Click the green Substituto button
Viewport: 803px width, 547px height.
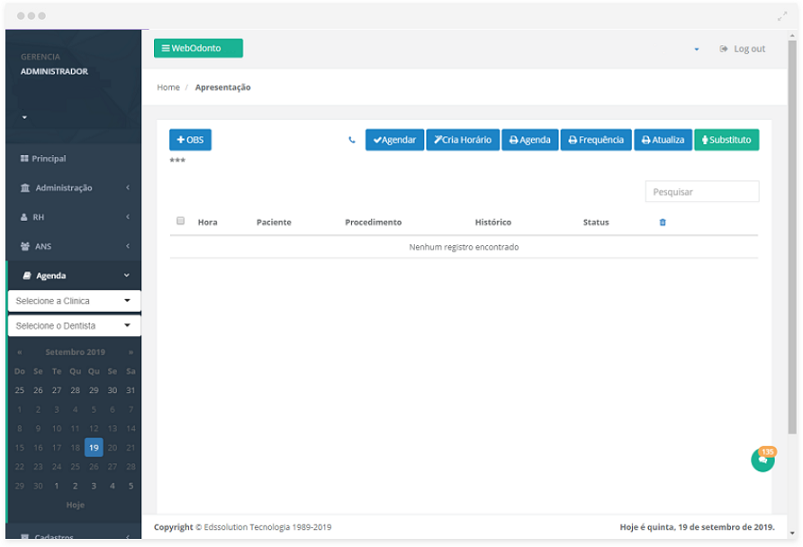pyautogui.click(x=726, y=140)
